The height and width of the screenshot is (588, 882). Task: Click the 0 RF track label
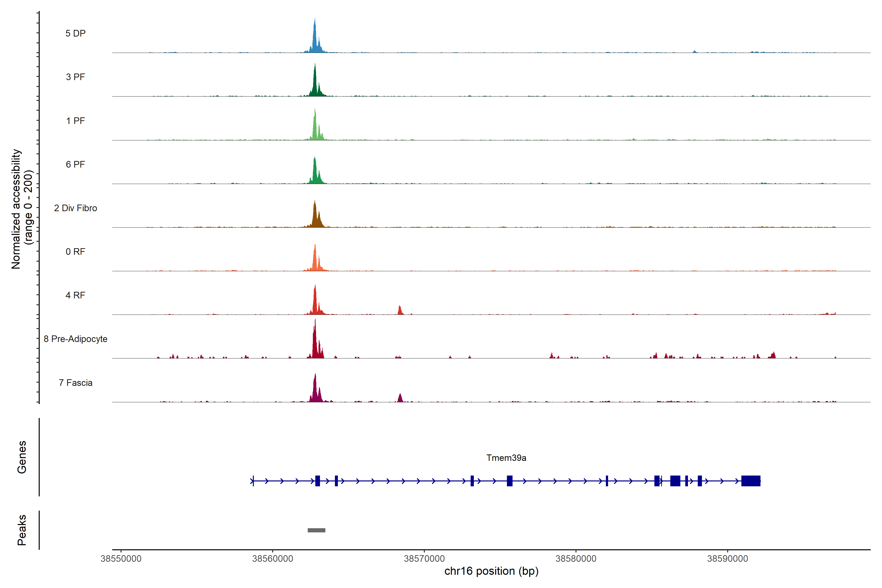pos(75,252)
